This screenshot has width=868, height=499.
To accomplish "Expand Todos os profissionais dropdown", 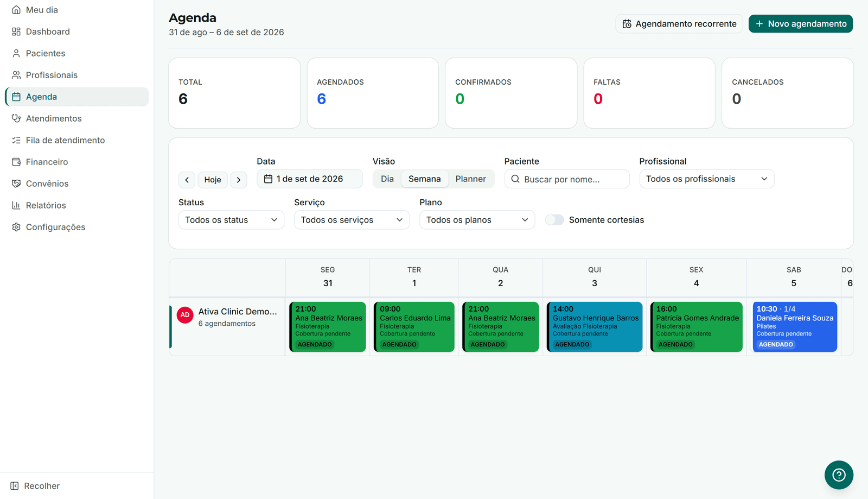I will (x=706, y=179).
